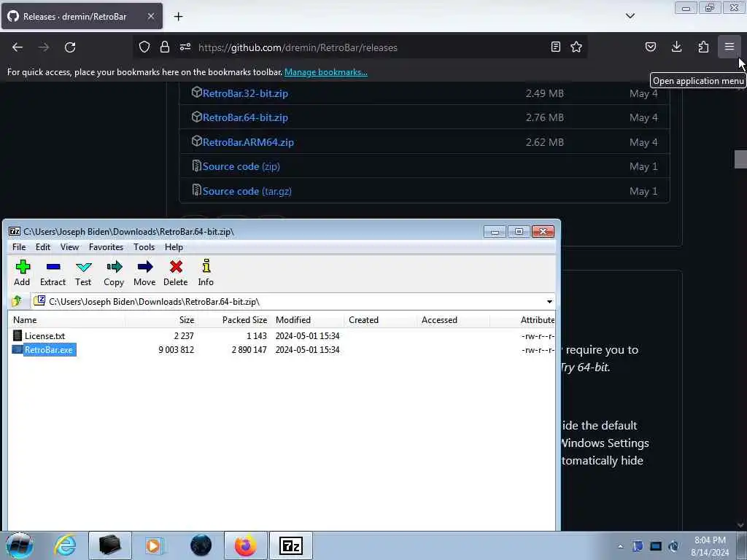This screenshot has height=560, width=747.
Task: Toggle Firefox reader view
Action: coord(555,47)
